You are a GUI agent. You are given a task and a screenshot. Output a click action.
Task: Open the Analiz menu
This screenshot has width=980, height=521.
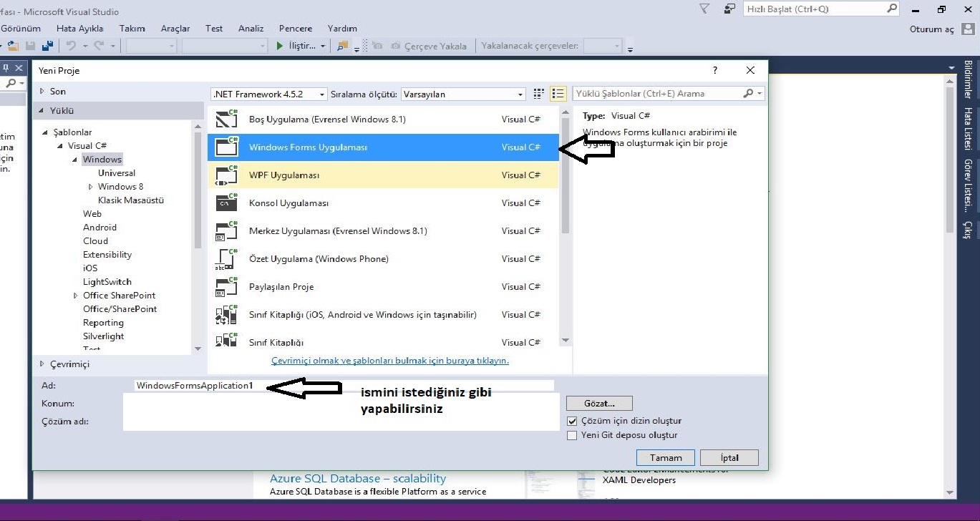tap(251, 29)
